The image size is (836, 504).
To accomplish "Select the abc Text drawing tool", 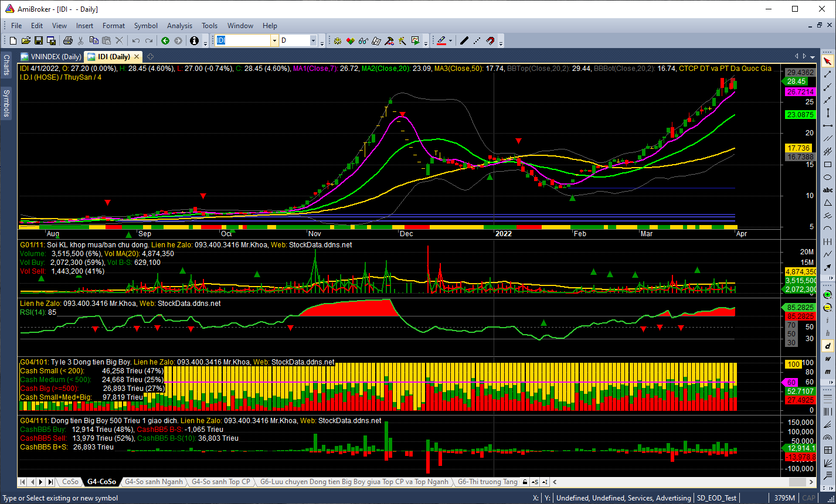I will point(828,190).
